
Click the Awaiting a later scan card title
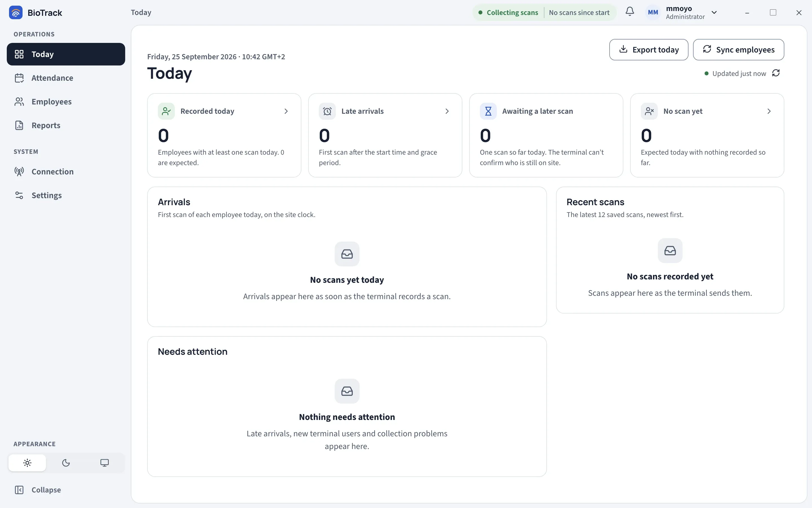[x=538, y=111]
